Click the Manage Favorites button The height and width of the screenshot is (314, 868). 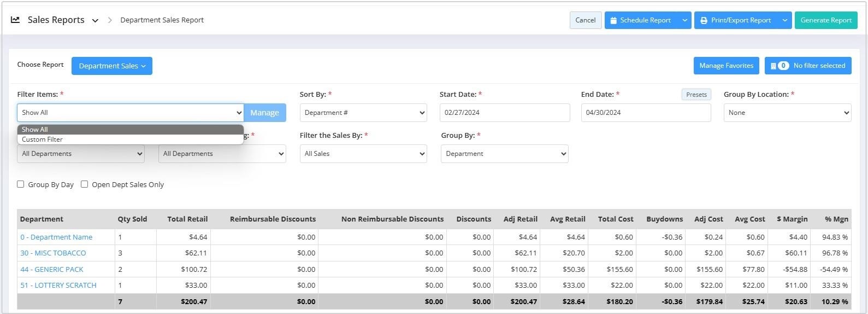(726, 66)
